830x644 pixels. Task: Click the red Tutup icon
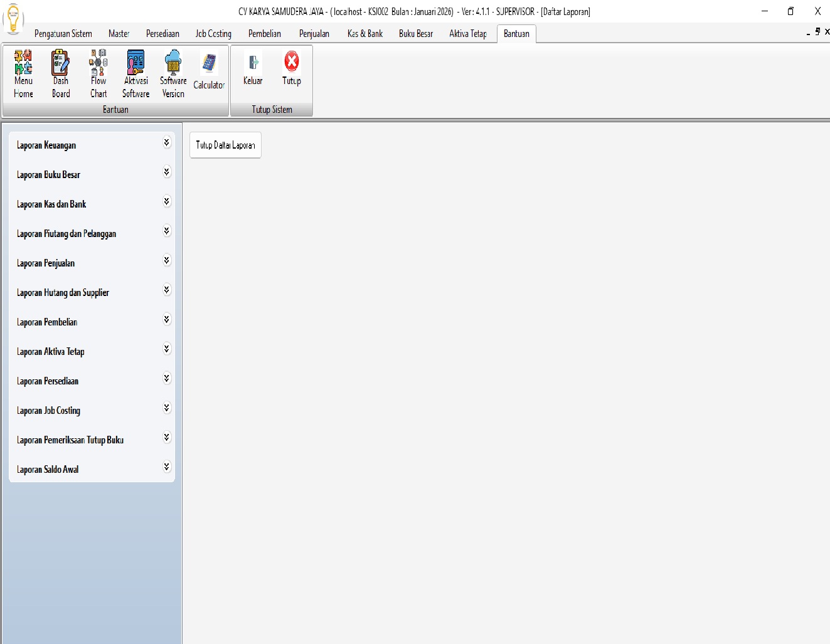pos(292,61)
